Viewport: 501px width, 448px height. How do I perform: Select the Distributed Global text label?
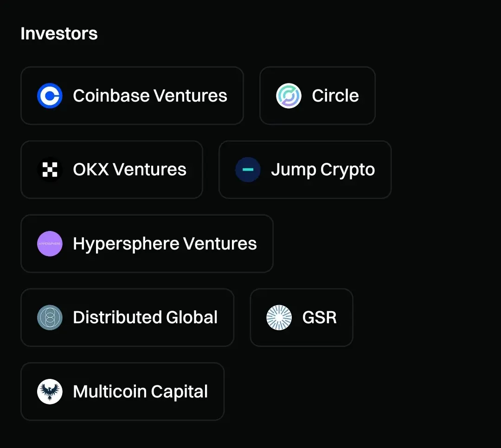coord(145,317)
